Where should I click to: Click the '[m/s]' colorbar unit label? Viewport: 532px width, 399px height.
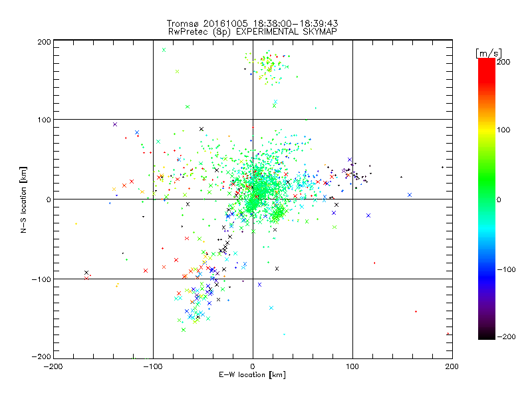[x=489, y=53]
